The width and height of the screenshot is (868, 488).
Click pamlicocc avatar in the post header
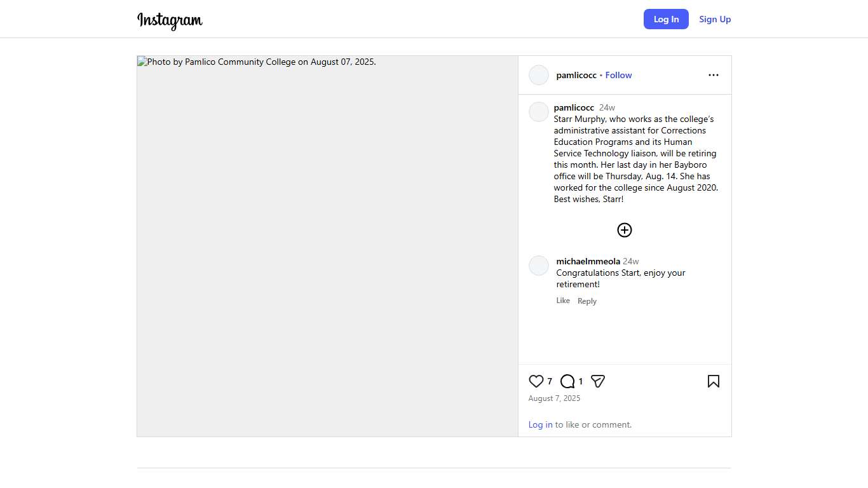[539, 75]
